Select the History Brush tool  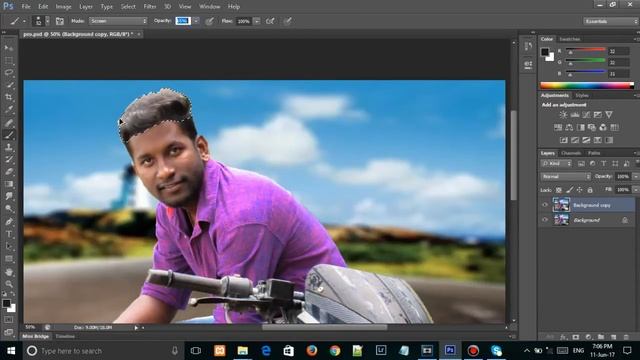point(9,159)
